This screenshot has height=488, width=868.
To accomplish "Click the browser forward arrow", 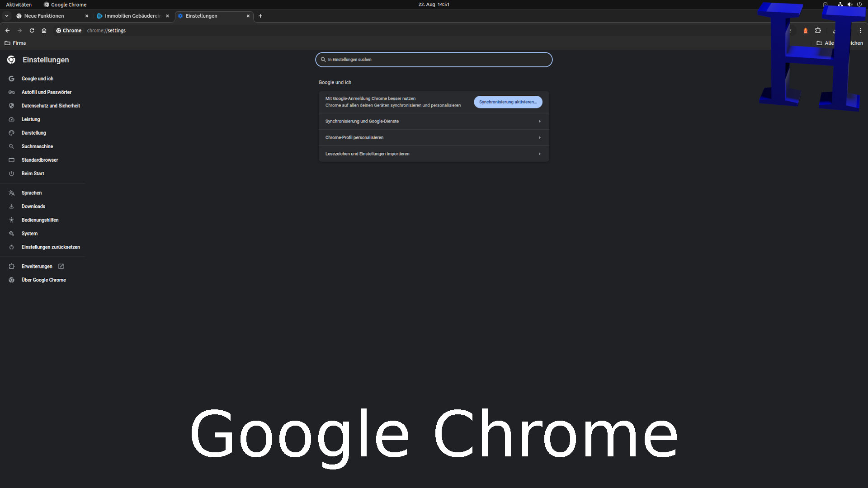I will point(19,31).
